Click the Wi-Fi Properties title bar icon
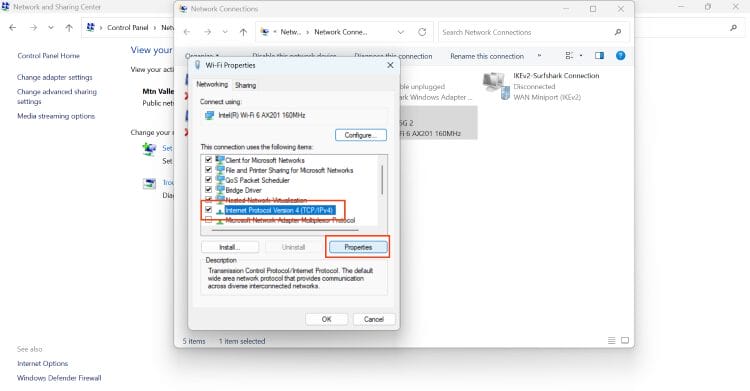Viewport: 750px width, 391px height. pyautogui.click(x=197, y=65)
